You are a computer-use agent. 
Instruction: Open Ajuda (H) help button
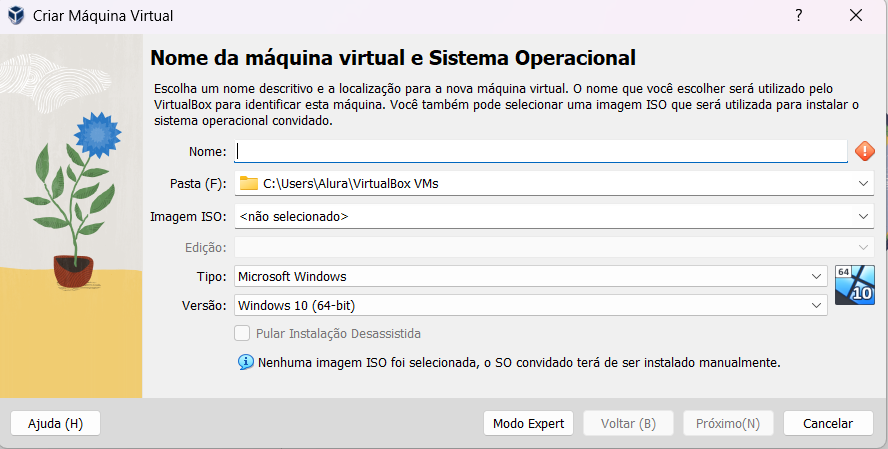tap(56, 424)
